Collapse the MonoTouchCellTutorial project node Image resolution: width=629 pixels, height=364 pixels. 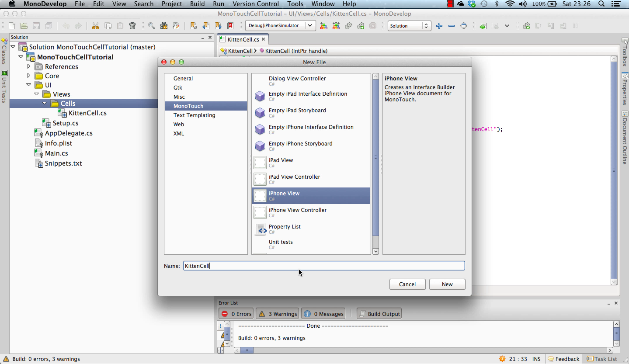(x=21, y=57)
